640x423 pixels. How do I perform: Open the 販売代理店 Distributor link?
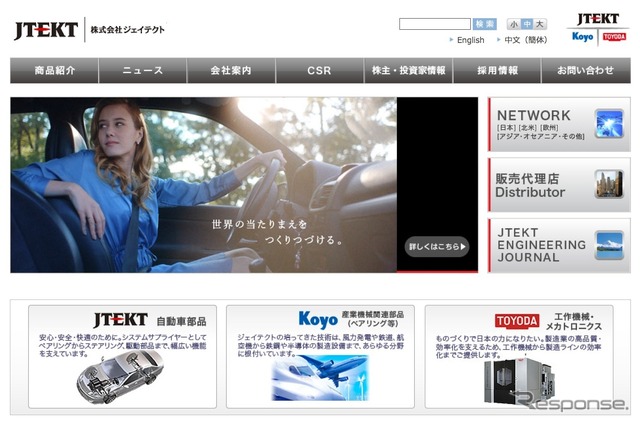[x=559, y=185]
